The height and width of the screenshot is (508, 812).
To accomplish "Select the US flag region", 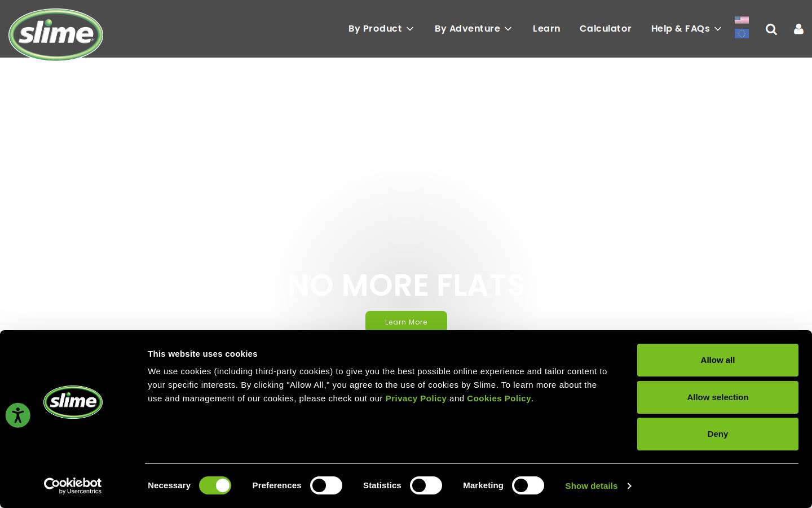I will (x=742, y=20).
